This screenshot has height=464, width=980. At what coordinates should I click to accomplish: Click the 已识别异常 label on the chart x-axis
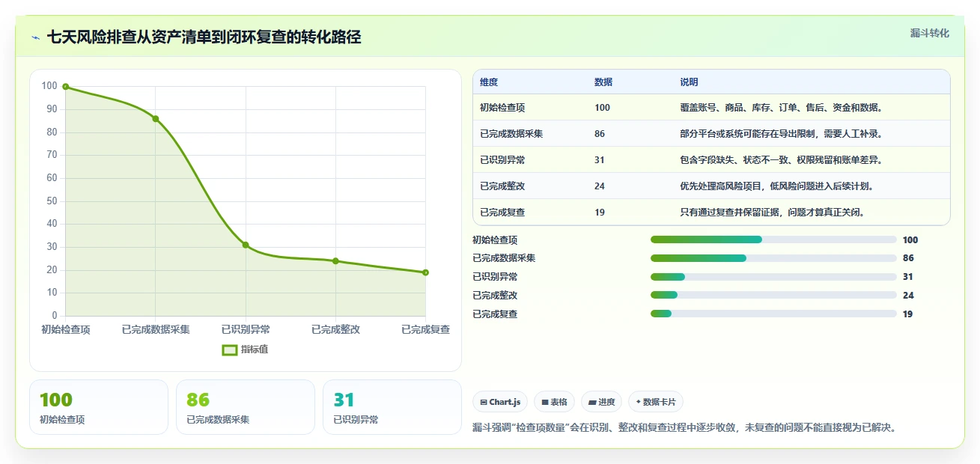pos(246,329)
